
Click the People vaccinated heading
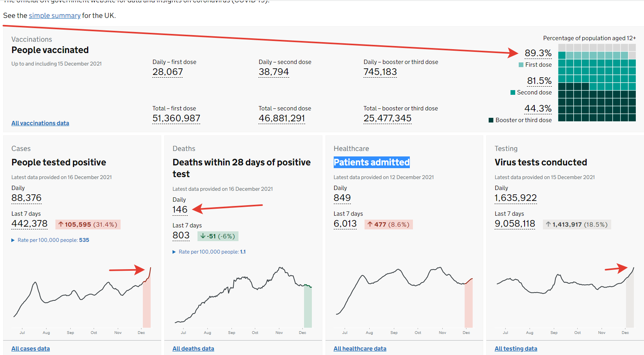point(50,50)
